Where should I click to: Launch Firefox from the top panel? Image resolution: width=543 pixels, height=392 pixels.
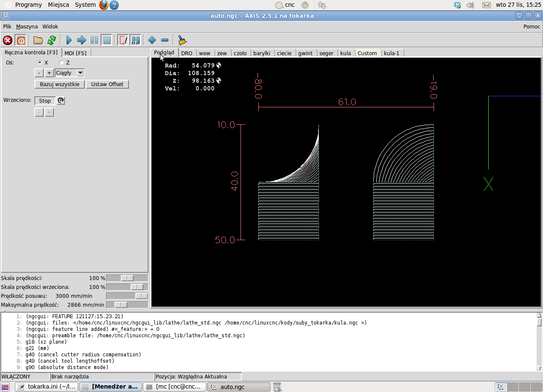104,5
